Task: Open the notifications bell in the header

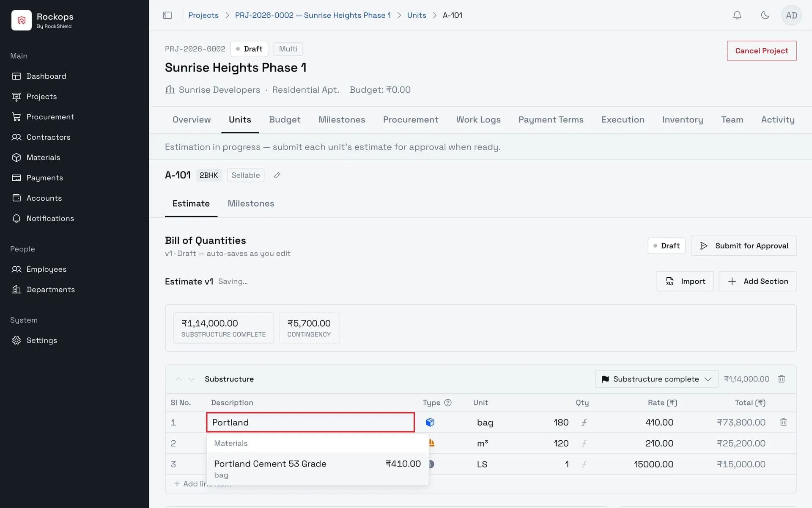Action: tap(737, 15)
